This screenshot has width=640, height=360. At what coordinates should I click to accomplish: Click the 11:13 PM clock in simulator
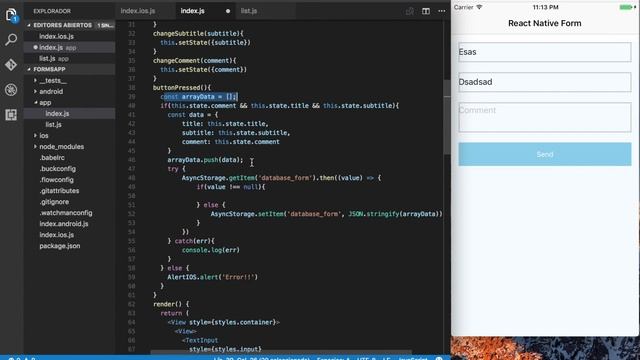point(545,7)
